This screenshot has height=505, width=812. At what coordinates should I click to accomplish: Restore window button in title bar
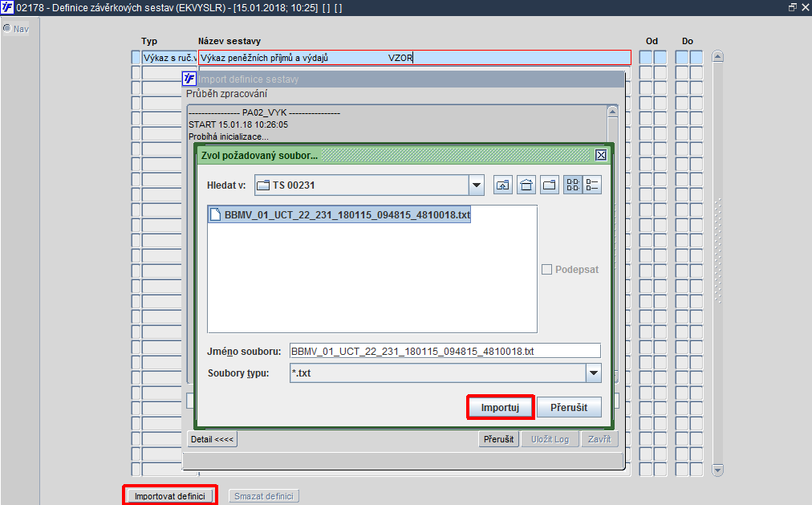click(x=792, y=7)
